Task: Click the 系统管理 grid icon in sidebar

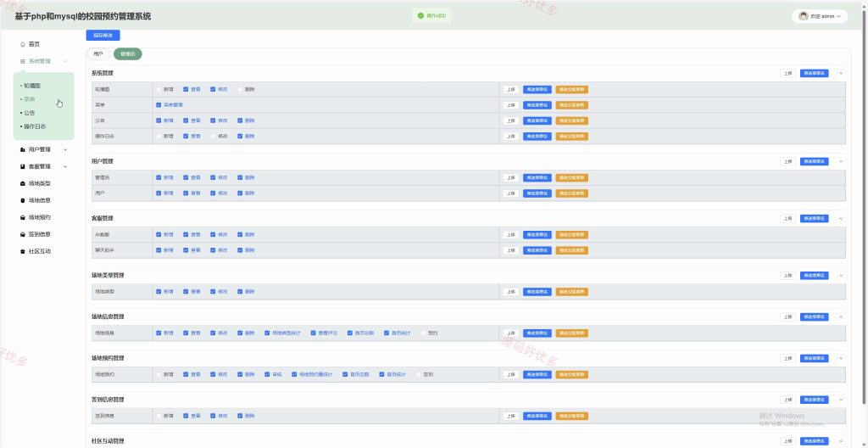Action: [x=23, y=62]
